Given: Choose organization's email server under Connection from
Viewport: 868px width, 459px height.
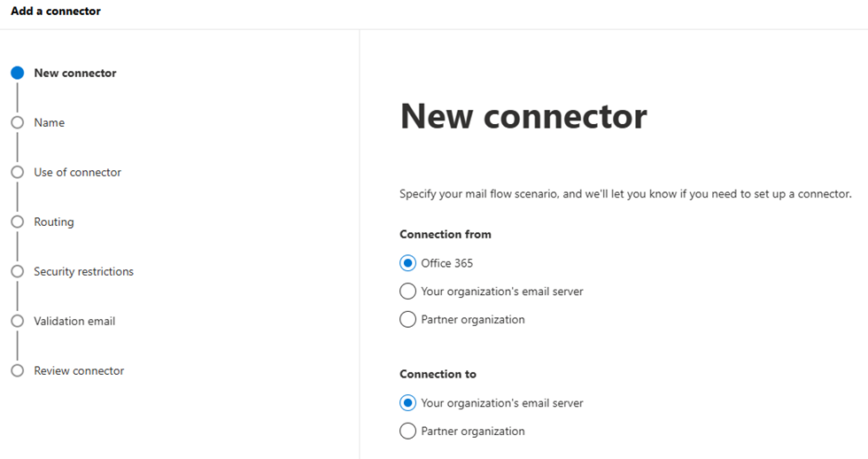Looking at the screenshot, I should [x=407, y=292].
